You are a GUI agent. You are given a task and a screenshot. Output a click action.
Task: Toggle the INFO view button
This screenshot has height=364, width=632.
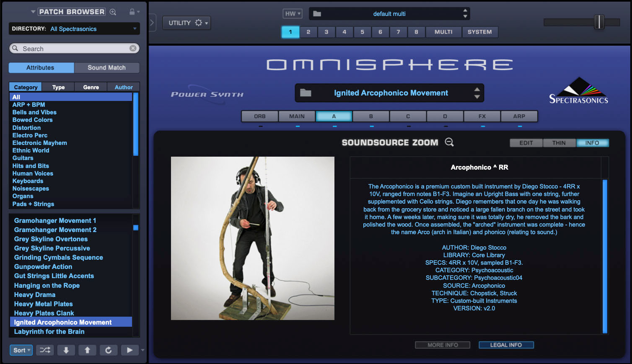tap(592, 143)
